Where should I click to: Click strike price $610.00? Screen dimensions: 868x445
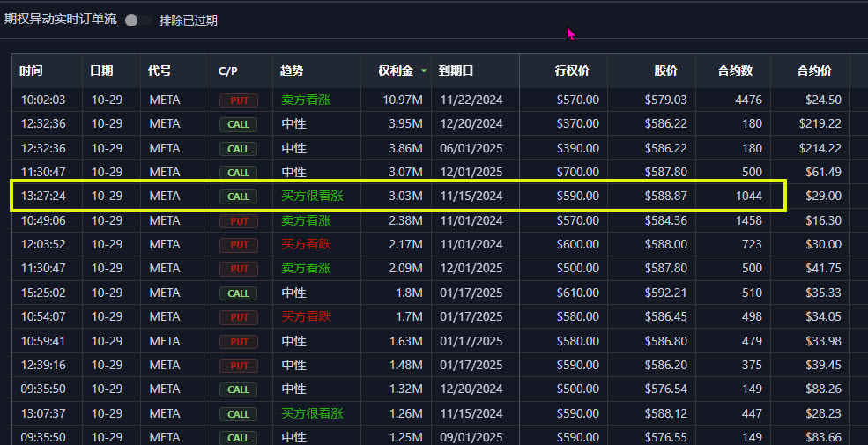point(578,293)
